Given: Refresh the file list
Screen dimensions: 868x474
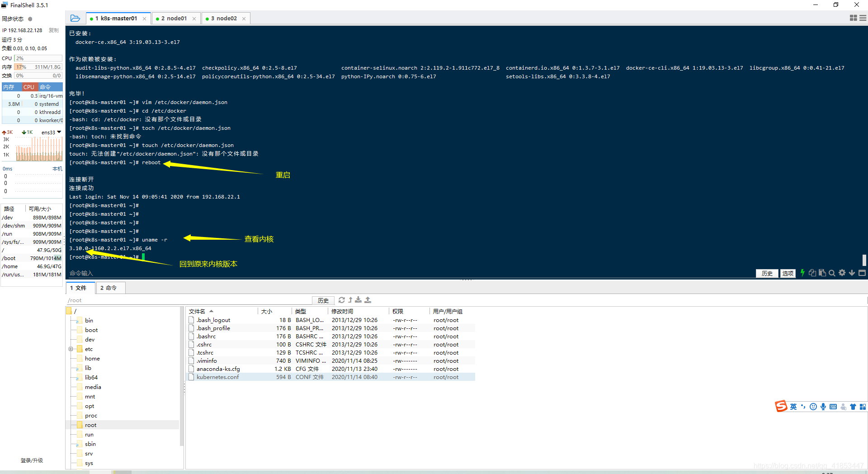Looking at the screenshot, I should [x=342, y=300].
